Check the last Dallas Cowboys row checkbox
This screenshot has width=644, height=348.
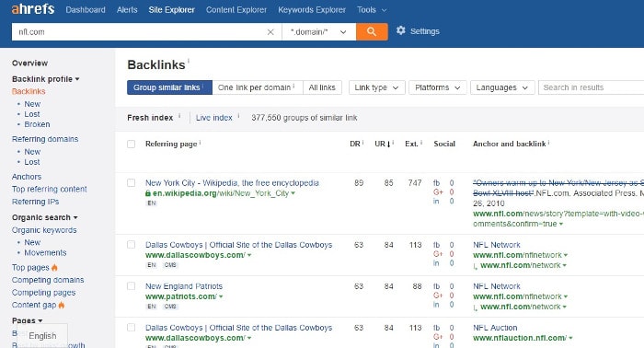(131, 328)
